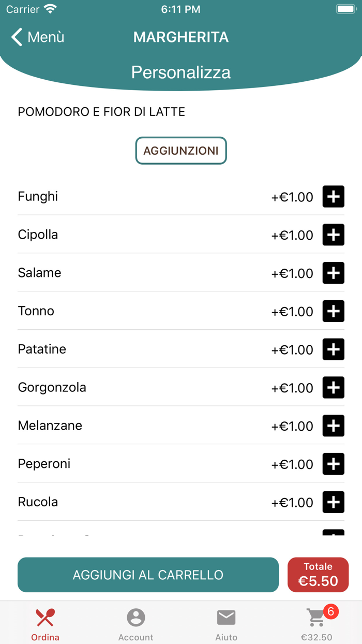Image resolution: width=362 pixels, height=644 pixels.
Task: Switch to the Account tab
Action: pos(136,623)
